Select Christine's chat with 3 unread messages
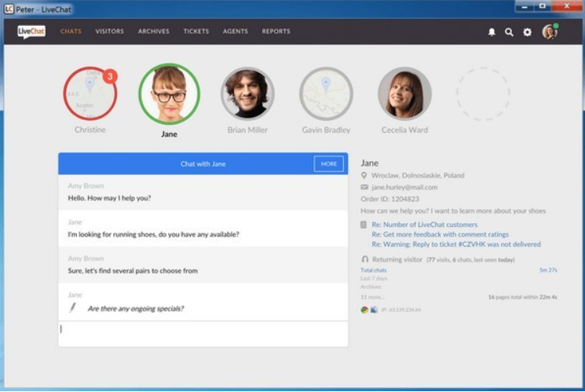585x392 pixels. (90, 93)
